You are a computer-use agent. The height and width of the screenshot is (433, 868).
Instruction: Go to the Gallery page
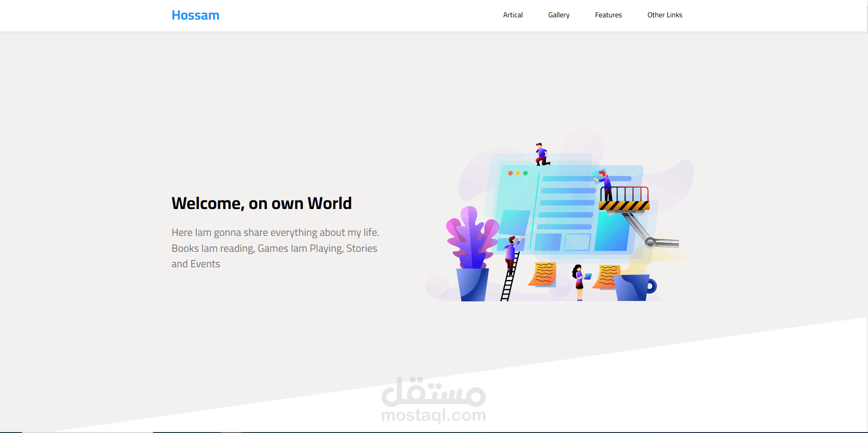coord(559,15)
